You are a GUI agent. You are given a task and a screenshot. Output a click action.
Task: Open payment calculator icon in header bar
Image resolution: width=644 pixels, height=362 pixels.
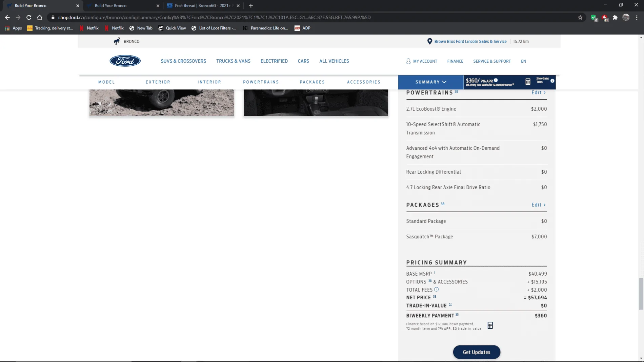point(528,82)
